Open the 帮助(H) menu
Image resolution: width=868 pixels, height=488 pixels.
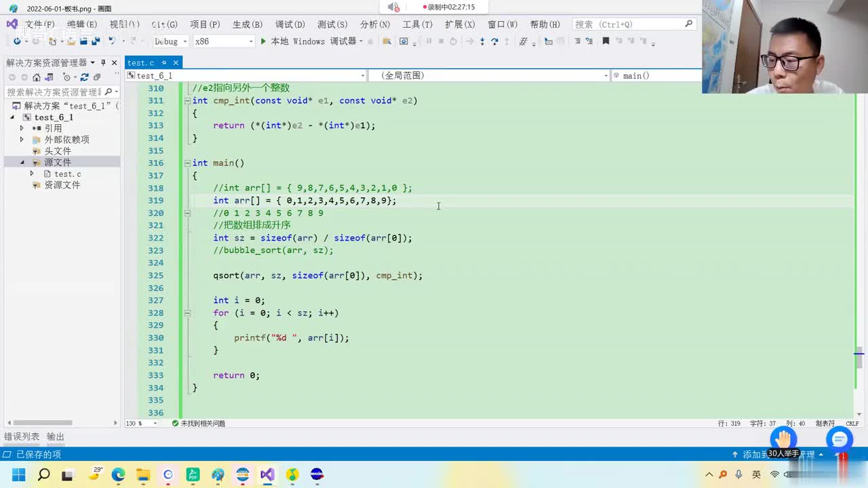pos(545,24)
